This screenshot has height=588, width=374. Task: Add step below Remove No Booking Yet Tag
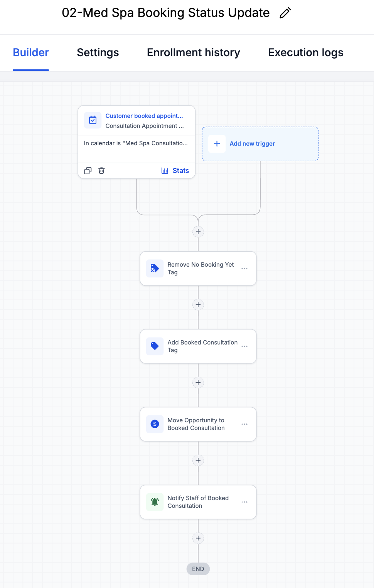(198, 304)
